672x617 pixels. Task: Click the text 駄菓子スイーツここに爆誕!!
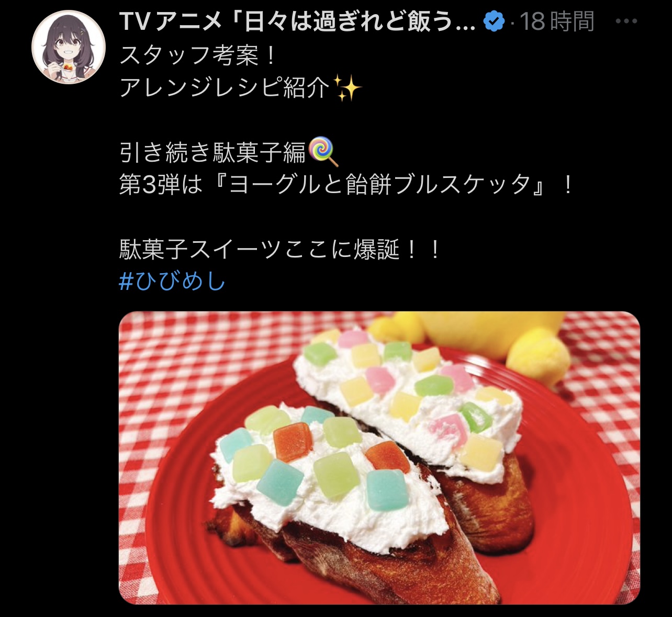[280, 249]
